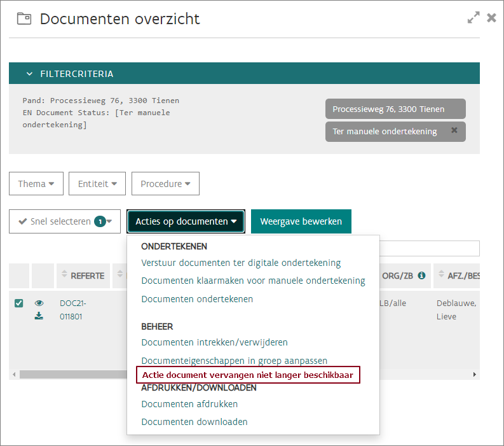Screen dimensions: 504x446
Task: Uncheck the DOC21-011801 row checkbox
Action: (x=19, y=303)
